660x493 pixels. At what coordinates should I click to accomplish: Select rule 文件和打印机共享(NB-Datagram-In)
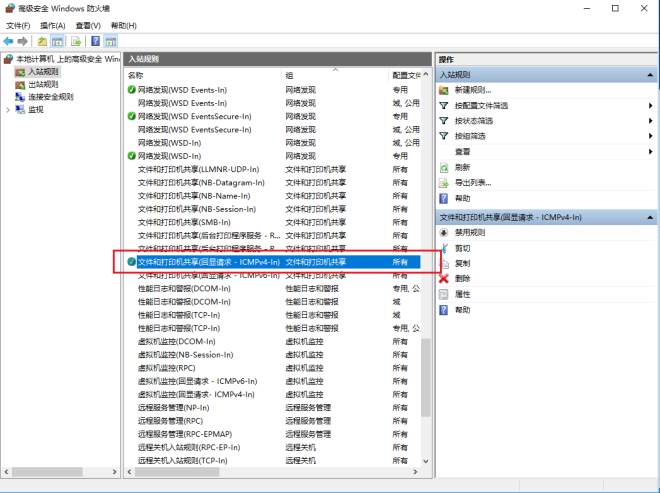coord(273,183)
